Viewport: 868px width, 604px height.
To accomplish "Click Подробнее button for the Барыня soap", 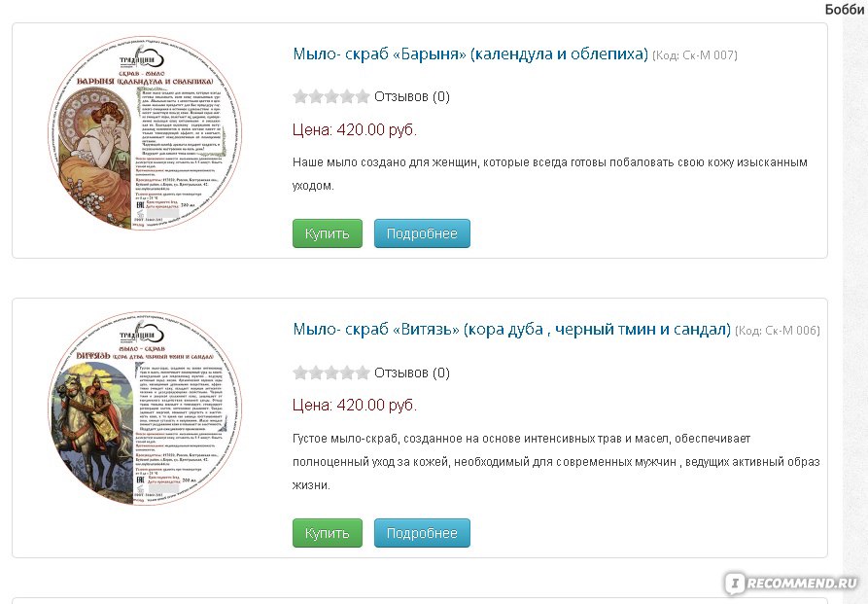I will pos(422,233).
